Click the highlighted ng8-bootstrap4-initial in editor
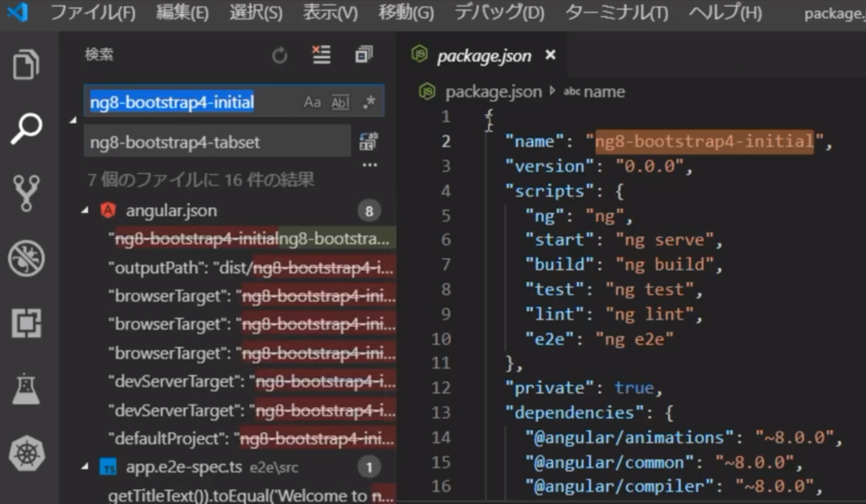 [704, 141]
